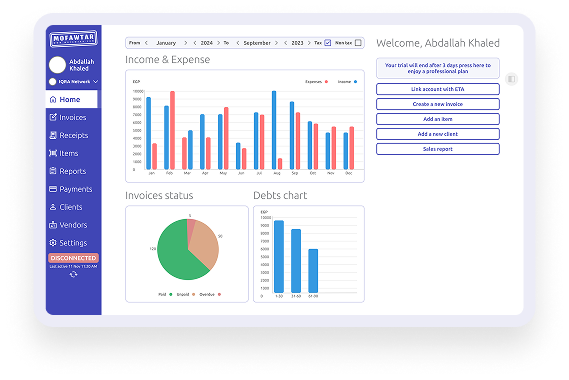Go to Items in the sidebar

pos(64,153)
